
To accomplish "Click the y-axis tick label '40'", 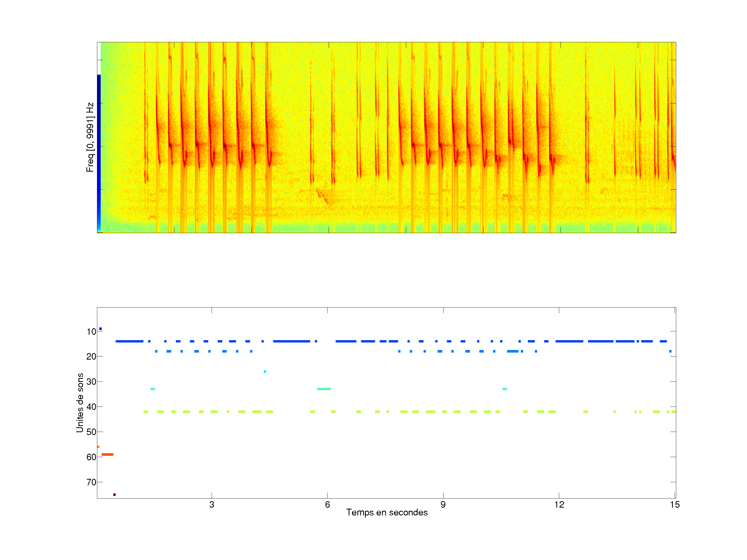I will pos(91,407).
